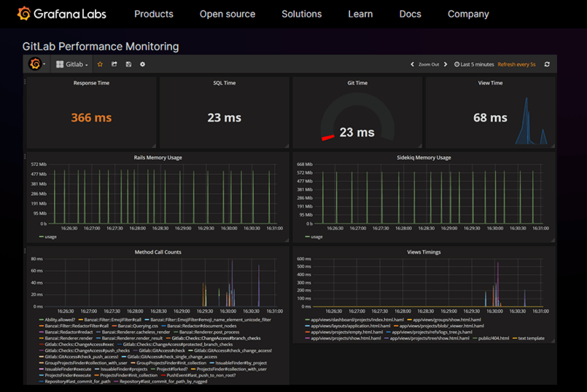The height and width of the screenshot is (392, 587).
Task: Open dashboard settings gear icon
Action: point(143,64)
